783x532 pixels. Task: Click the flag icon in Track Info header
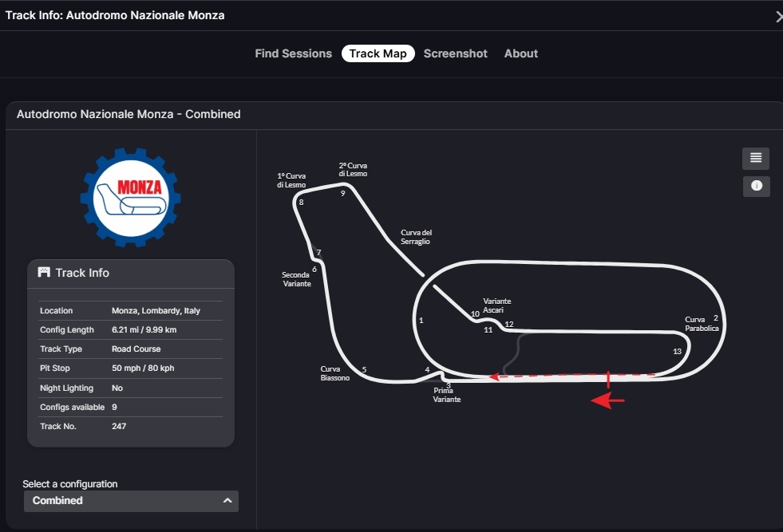tap(44, 271)
